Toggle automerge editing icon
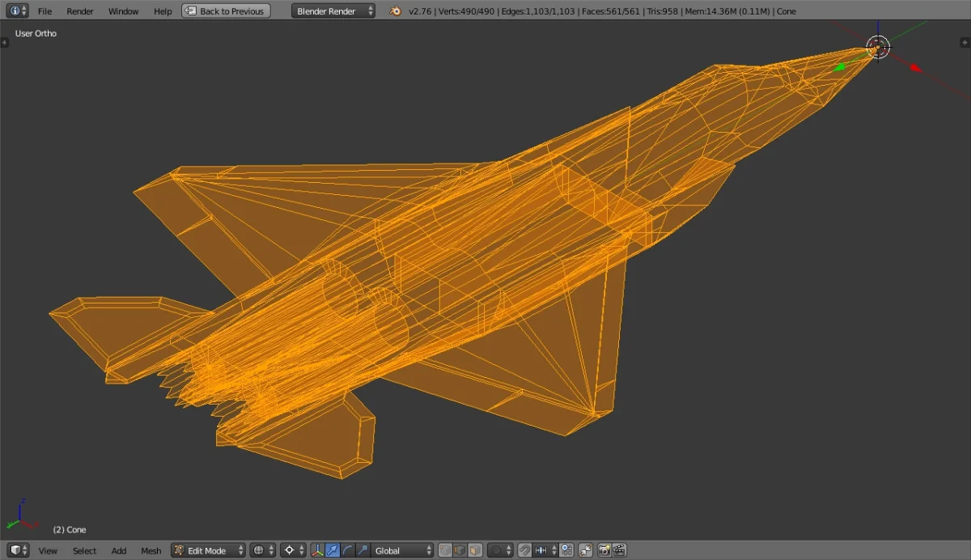The image size is (971, 560). (586, 550)
